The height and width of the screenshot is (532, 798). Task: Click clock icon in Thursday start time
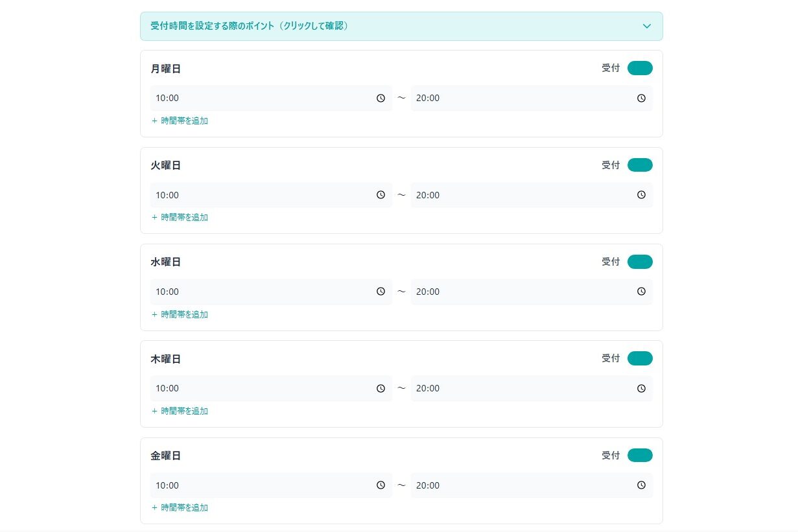[381, 389]
